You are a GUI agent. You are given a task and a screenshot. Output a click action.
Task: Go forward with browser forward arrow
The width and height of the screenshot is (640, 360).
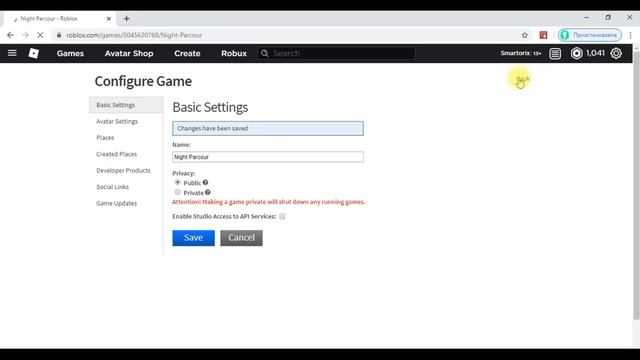point(25,35)
